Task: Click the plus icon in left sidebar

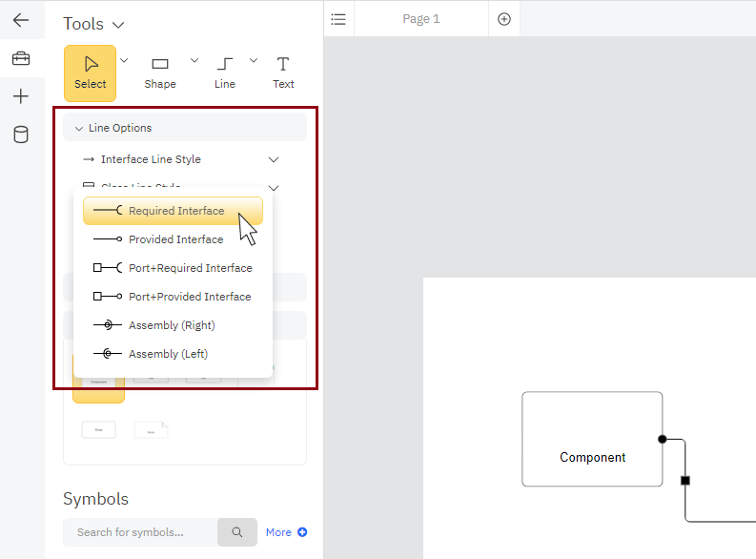Action: 21,96
